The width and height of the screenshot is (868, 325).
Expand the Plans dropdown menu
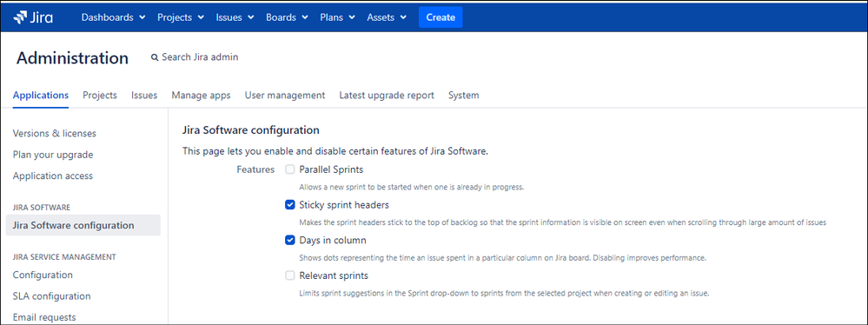337,17
